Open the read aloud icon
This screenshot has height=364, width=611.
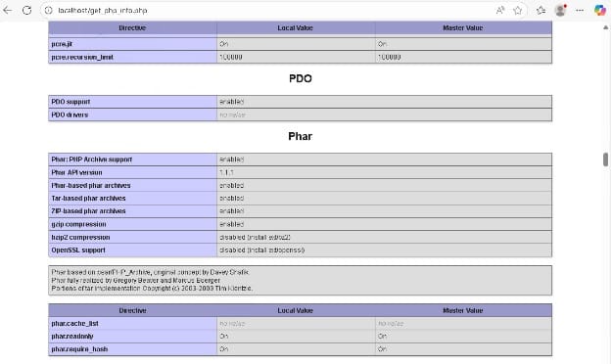point(500,11)
